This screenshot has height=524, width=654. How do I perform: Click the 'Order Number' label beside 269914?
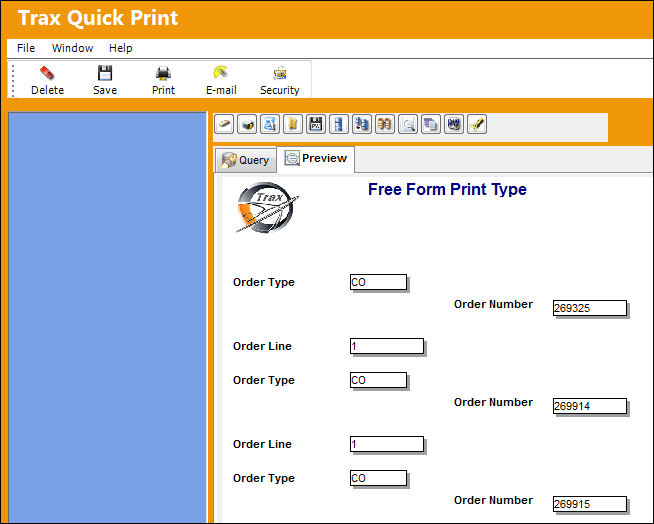coord(493,402)
